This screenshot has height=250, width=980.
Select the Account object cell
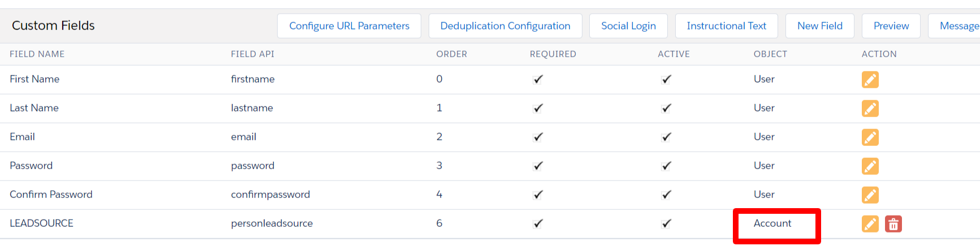click(x=772, y=223)
